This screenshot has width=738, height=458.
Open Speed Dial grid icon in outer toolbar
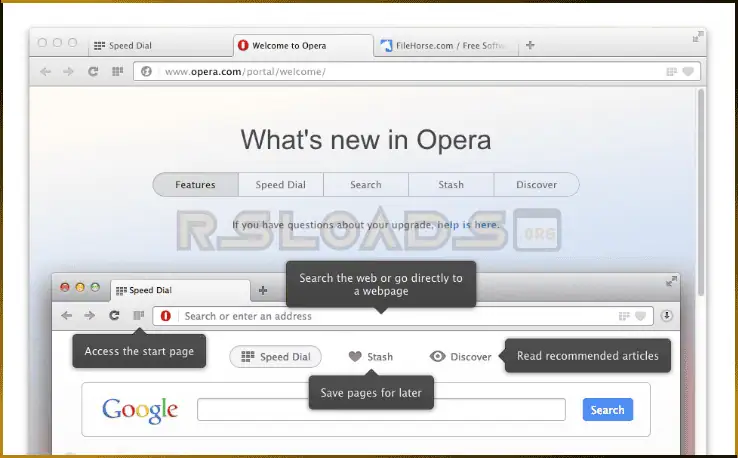(118, 72)
